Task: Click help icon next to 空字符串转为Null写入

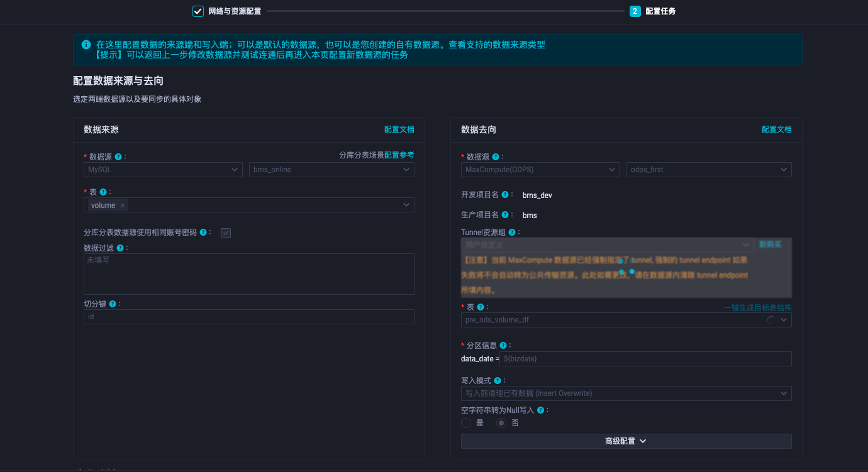Action: 540,410
